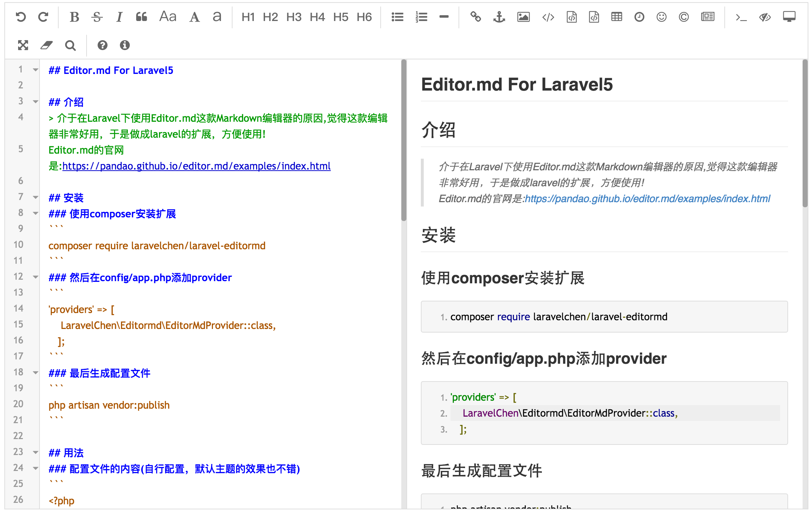Insert preformatted text block
This screenshot has width=812, height=513.
[x=572, y=17]
